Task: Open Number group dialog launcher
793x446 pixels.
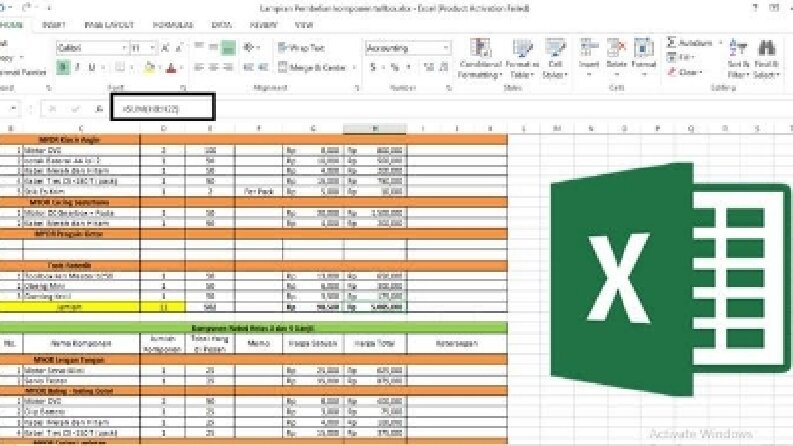Action: click(x=449, y=88)
